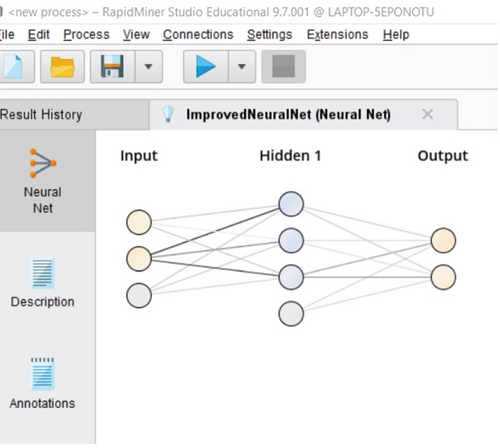Save the process with the floppy disk icon
Screen dimensions: 500x448
tap(112, 67)
